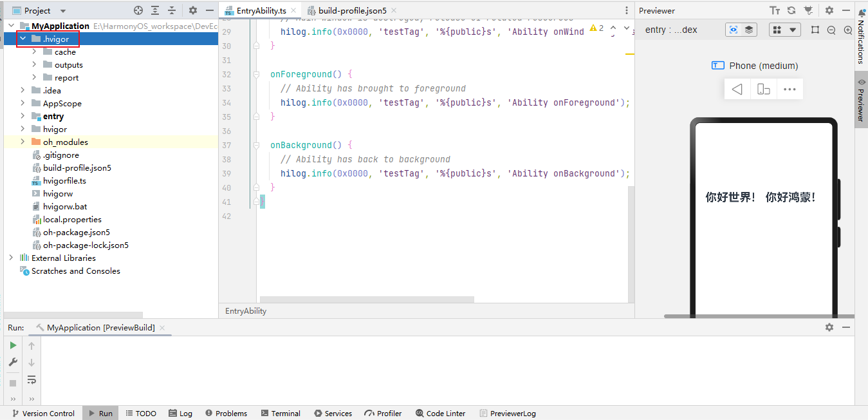Click the wrench icon in Run panel
Screen dimensions: 868x420
(13, 362)
